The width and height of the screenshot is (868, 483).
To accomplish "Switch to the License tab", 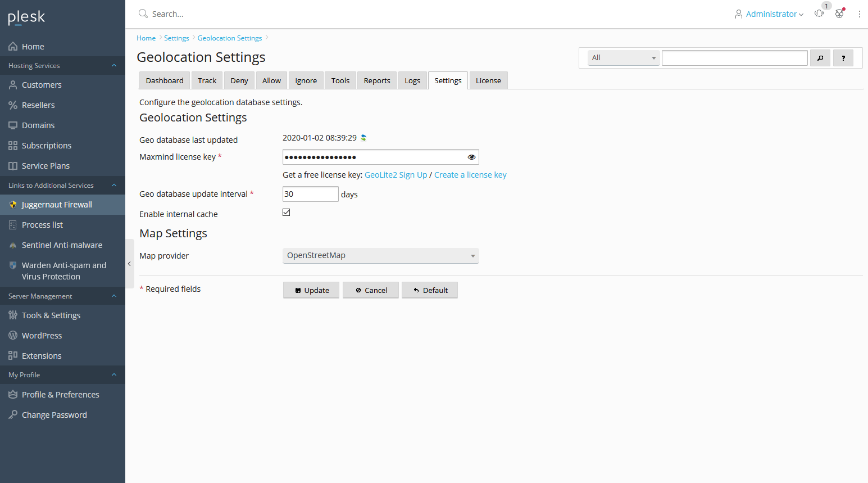I will [488, 80].
